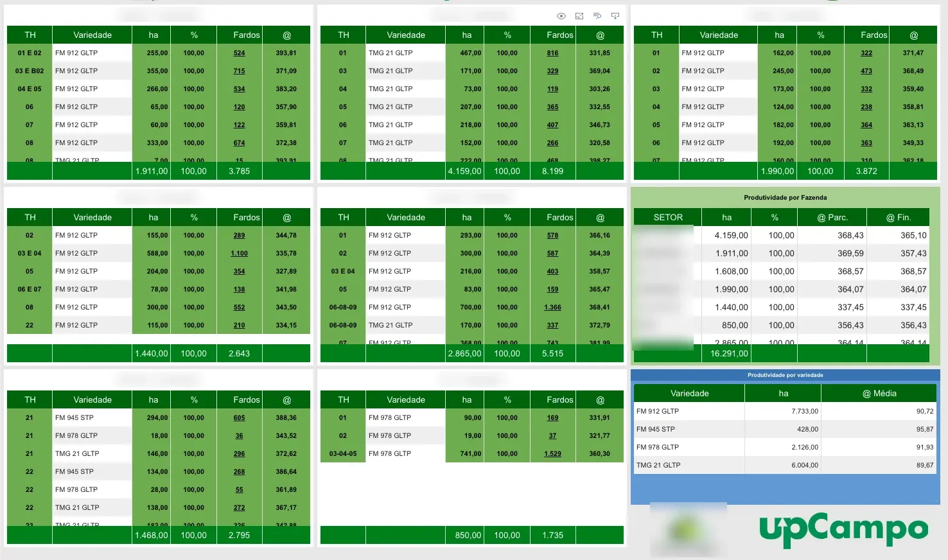Sort by the @ Média column header
The height and width of the screenshot is (560, 948).
(x=879, y=393)
